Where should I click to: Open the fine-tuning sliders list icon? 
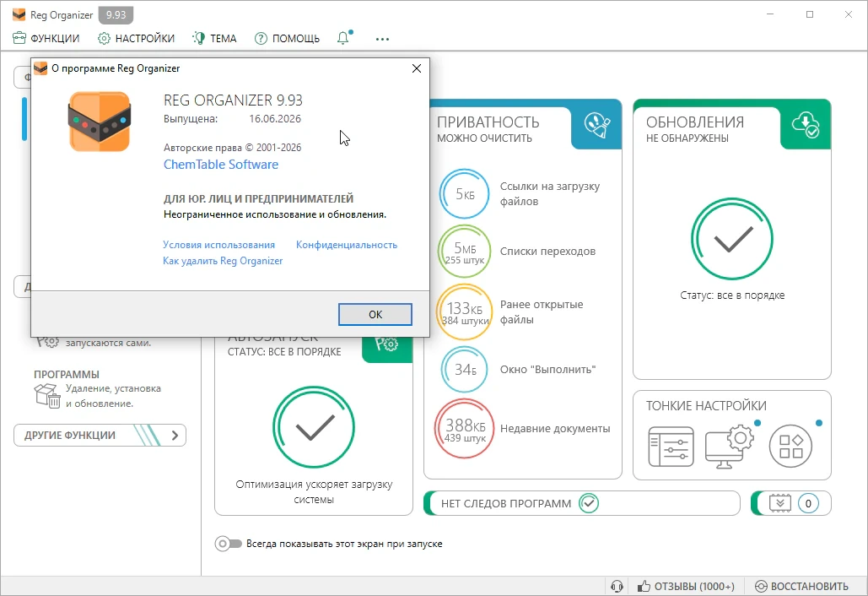tap(671, 447)
